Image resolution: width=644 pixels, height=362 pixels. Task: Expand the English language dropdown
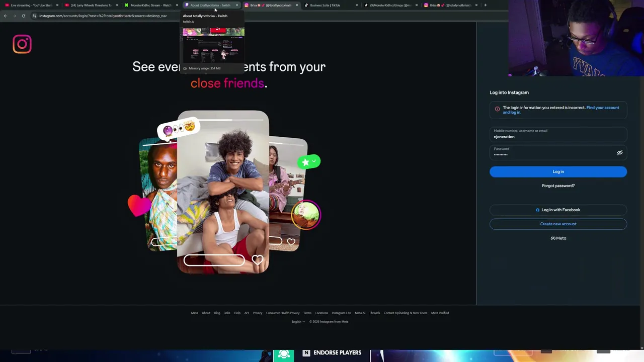(298, 322)
